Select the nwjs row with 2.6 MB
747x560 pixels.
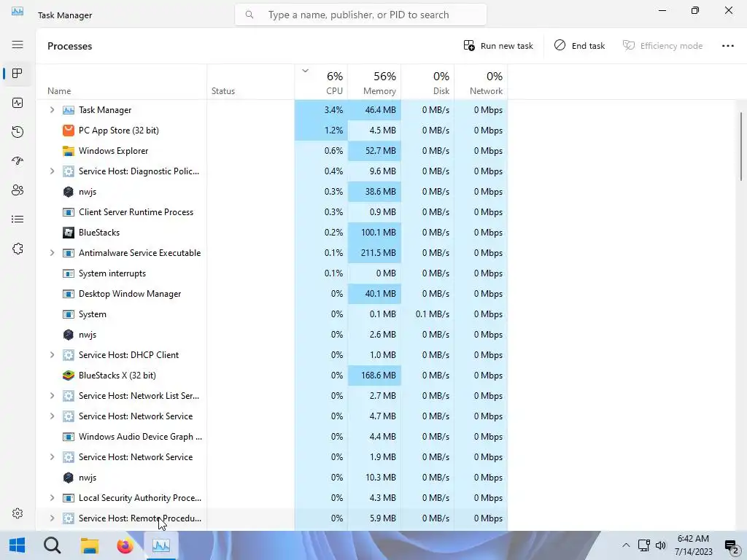click(271, 335)
